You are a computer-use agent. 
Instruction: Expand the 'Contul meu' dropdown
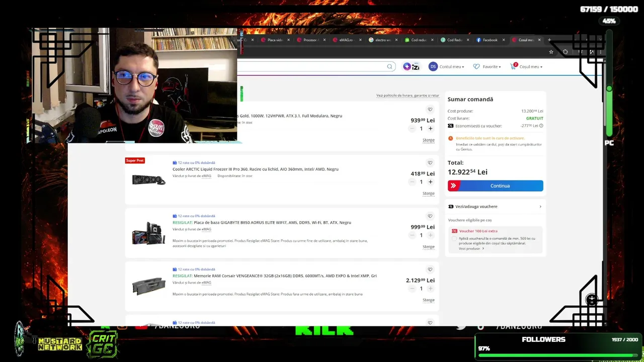pos(452,66)
